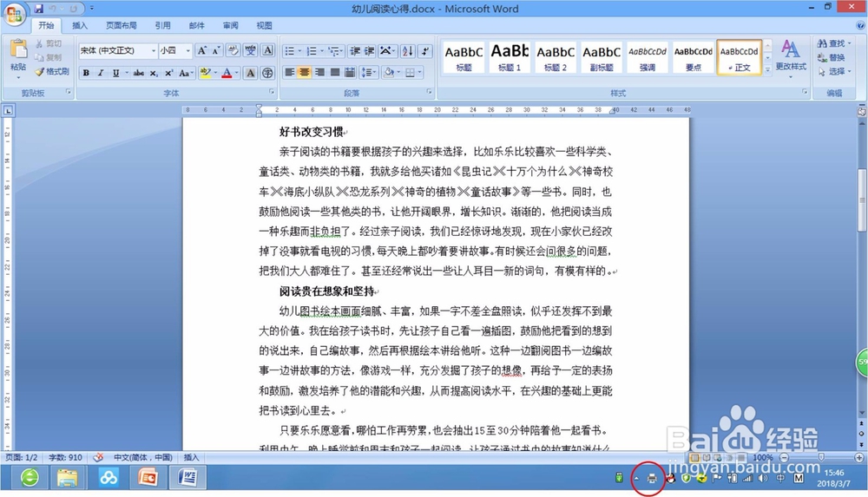
Task: Click the zoom slider handle
Action: (821, 458)
